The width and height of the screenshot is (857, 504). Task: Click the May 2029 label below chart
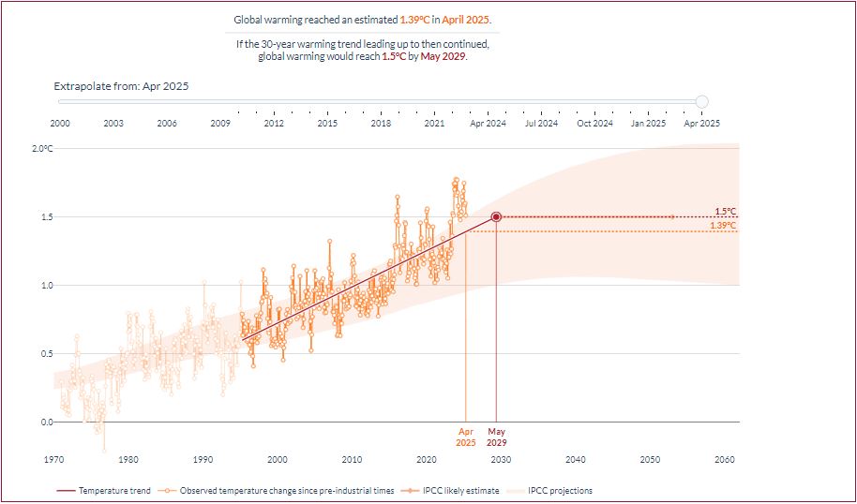point(496,437)
